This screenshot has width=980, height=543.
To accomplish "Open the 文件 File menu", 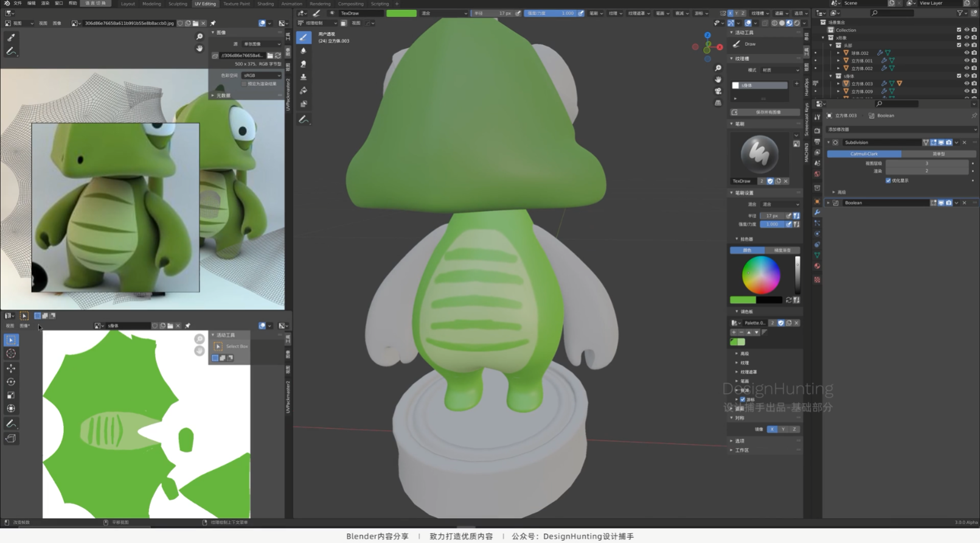I will (x=18, y=4).
